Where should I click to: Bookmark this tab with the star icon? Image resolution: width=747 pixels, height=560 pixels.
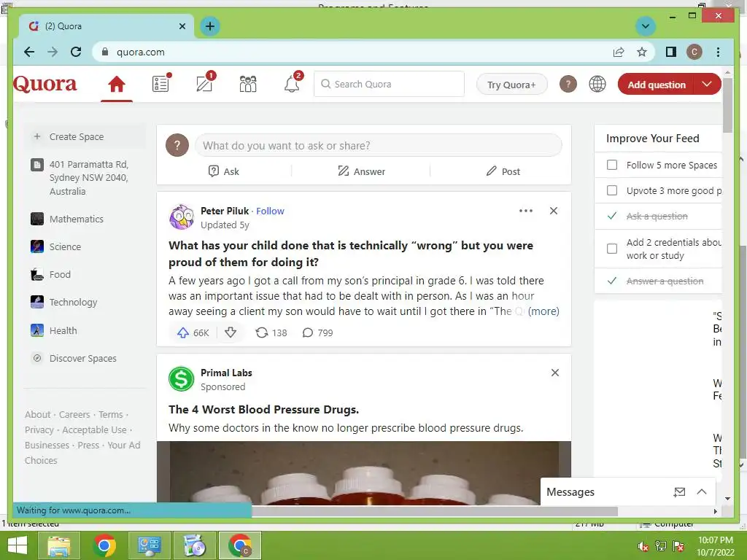pyautogui.click(x=642, y=52)
